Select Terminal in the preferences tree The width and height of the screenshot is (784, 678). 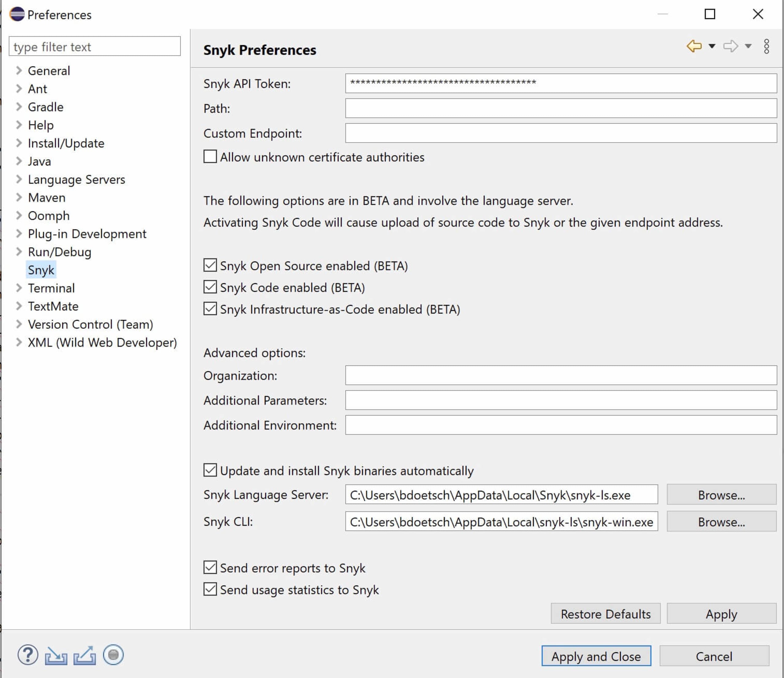click(x=51, y=288)
